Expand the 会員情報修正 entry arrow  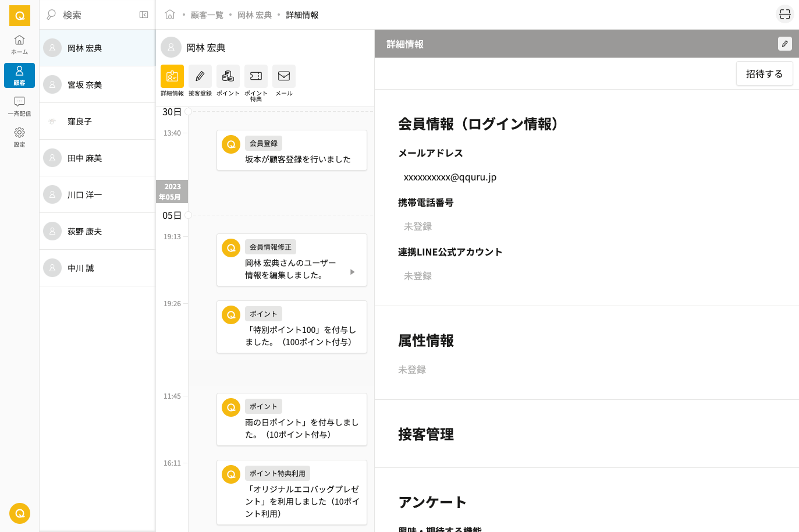click(352, 272)
